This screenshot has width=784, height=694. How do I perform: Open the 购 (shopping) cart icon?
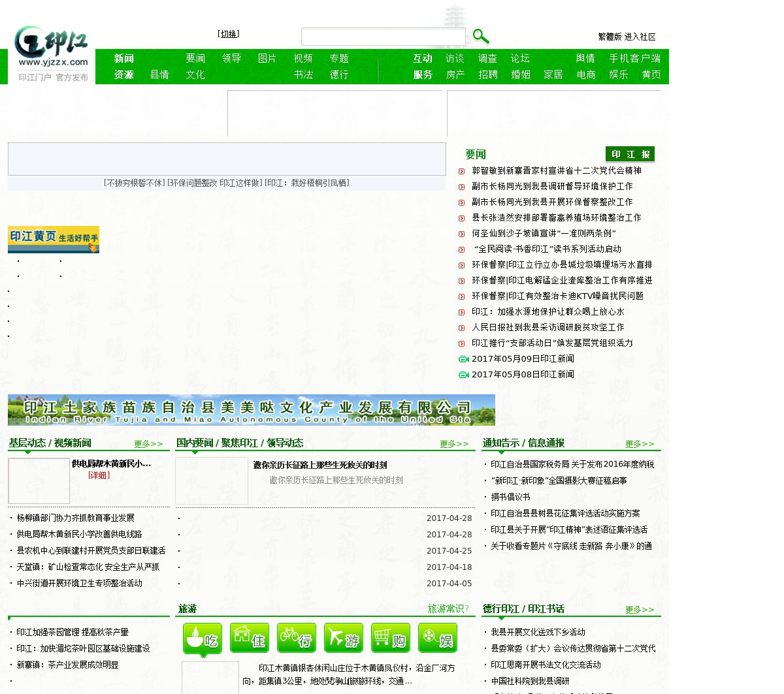[391, 639]
